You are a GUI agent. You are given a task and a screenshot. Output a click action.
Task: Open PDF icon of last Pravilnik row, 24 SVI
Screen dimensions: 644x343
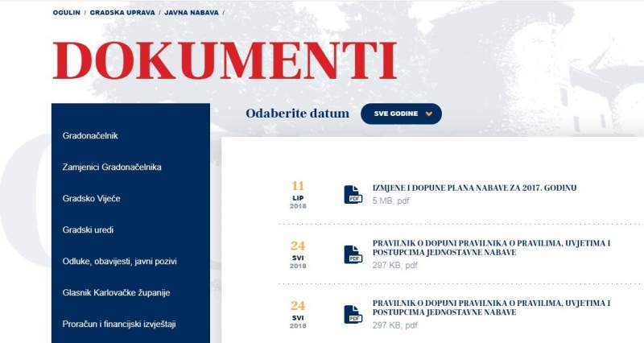tap(353, 314)
